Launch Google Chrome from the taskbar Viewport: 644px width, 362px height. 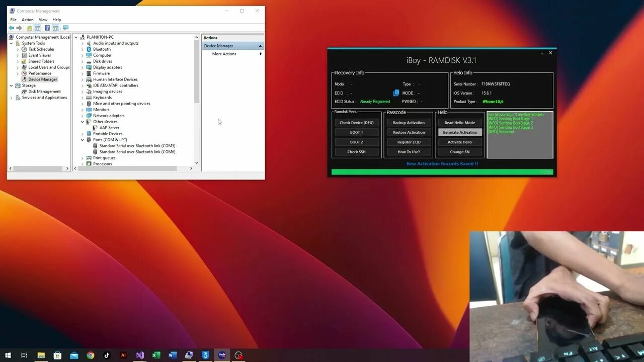pyautogui.click(x=91, y=355)
